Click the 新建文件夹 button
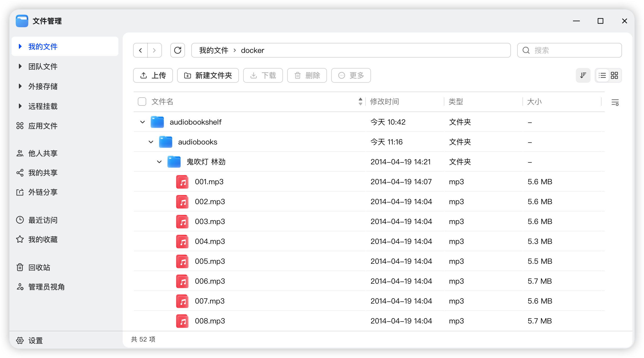This screenshot has height=358, width=644. click(208, 76)
